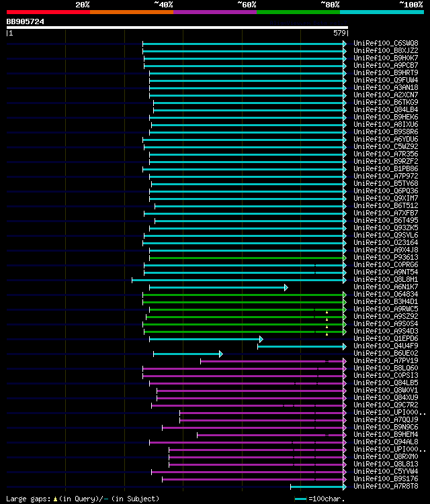Click hit label UniRef100_A6YDU6
This screenshot has width=430, height=504.
[x=386, y=139]
